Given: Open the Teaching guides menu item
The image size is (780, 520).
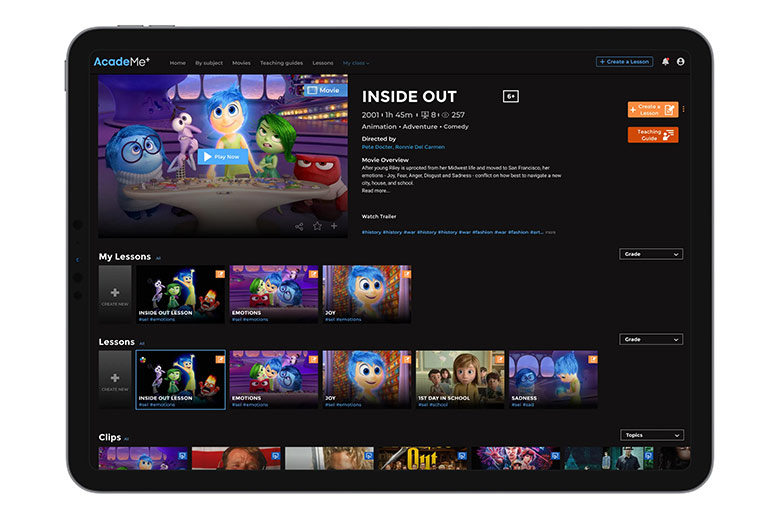Looking at the screenshot, I should pos(281,63).
